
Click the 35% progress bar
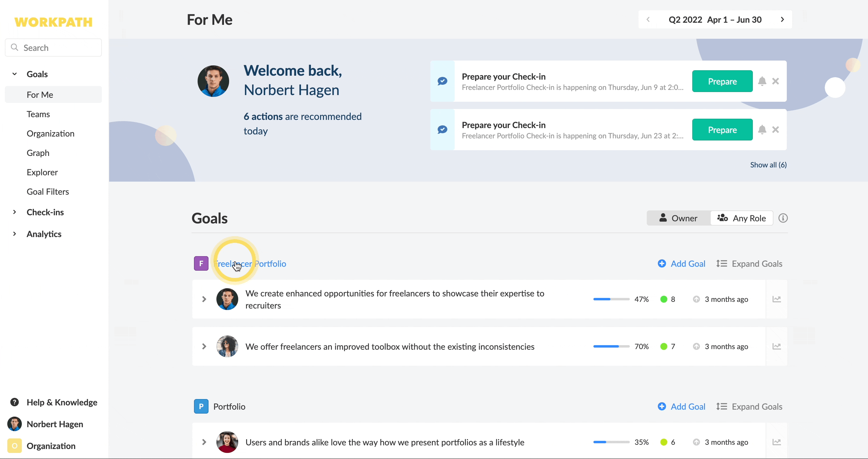point(611,442)
